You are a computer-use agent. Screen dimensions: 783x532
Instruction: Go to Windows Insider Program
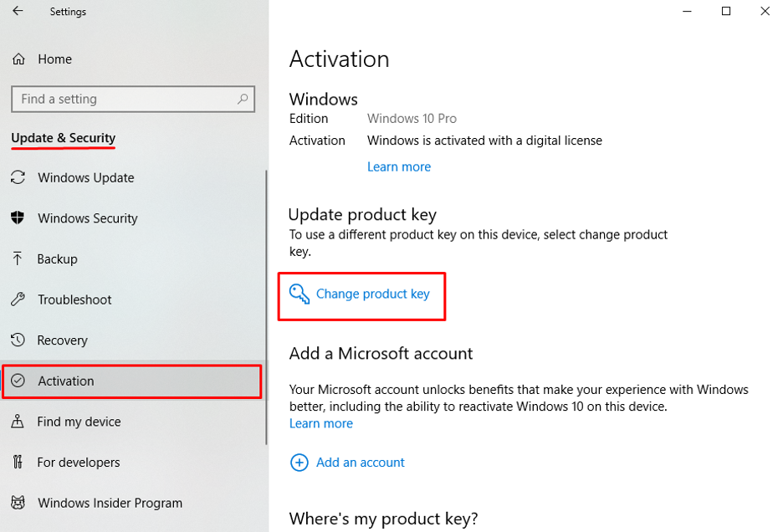[110, 503]
